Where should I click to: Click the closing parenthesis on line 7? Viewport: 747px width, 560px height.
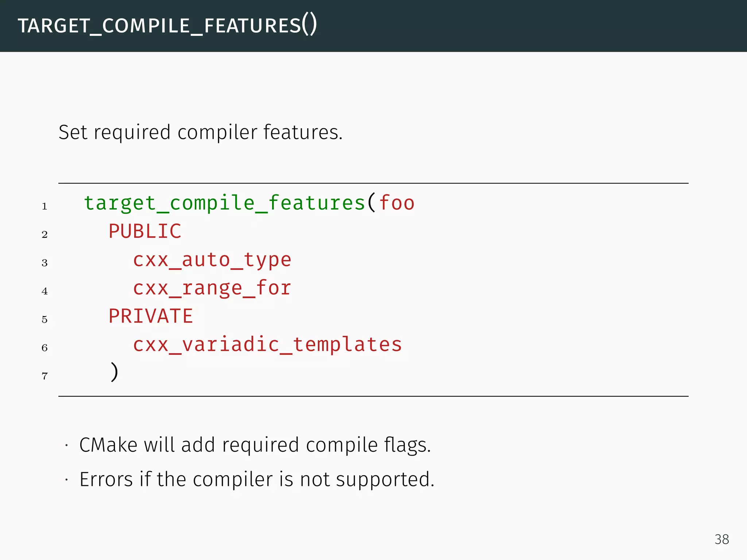click(x=114, y=372)
